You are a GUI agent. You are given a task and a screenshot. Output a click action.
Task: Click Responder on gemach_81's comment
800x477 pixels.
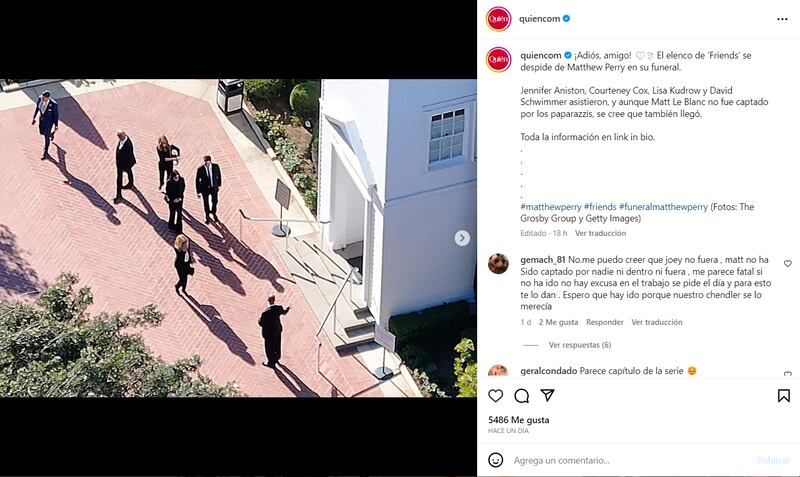click(x=605, y=322)
